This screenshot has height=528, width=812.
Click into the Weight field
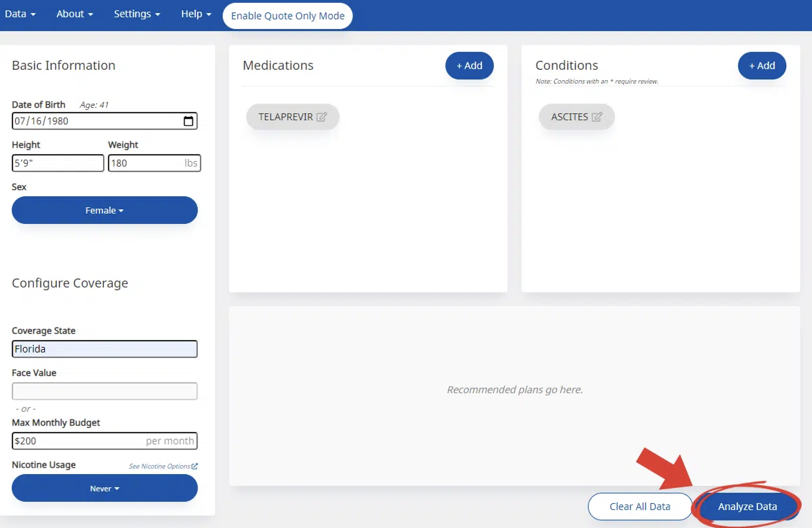click(x=145, y=163)
